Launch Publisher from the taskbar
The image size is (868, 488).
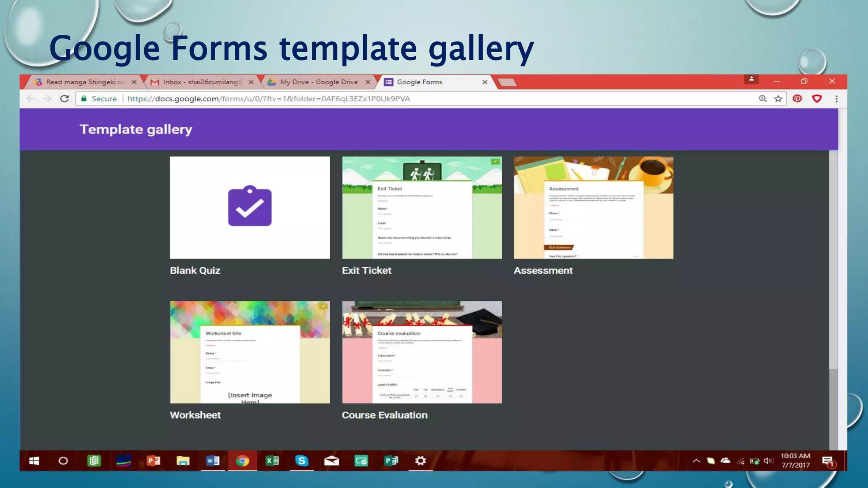391,460
